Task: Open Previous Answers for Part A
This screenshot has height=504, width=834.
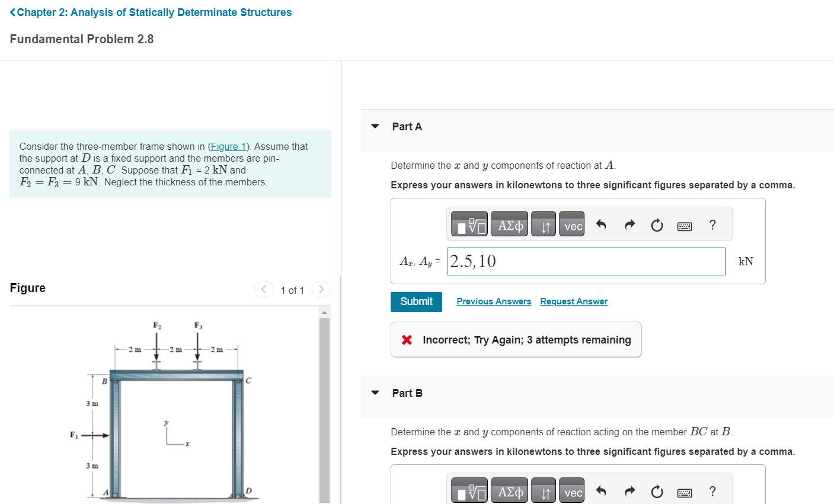Action: tap(494, 301)
